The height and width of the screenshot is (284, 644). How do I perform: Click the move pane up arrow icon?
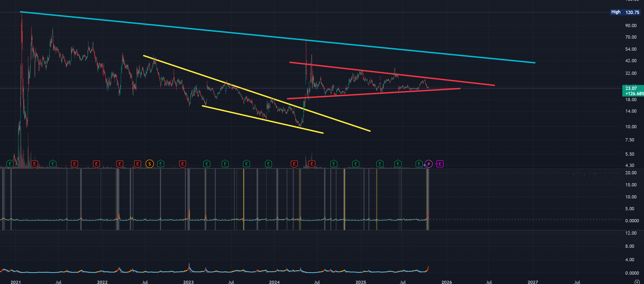click(x=574, y=175)
